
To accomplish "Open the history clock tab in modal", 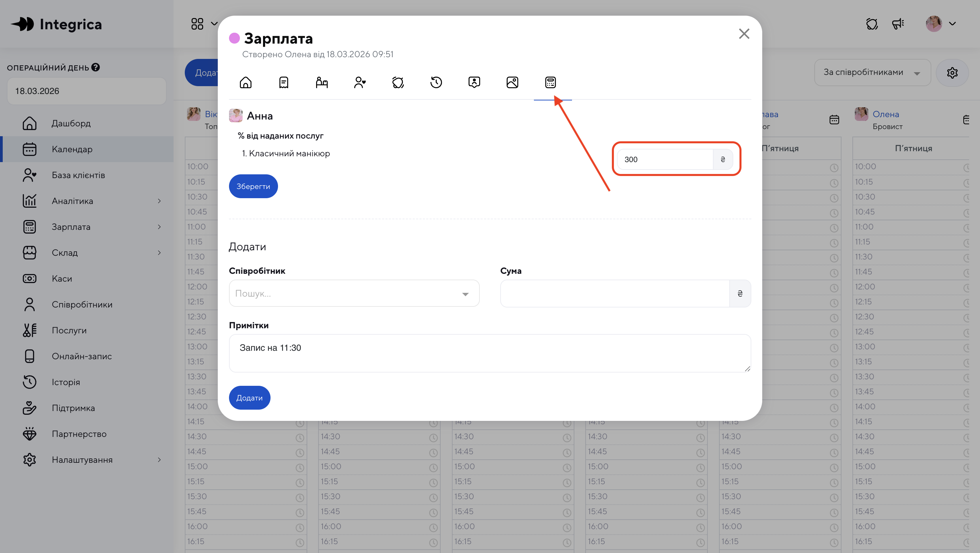I will point(436,82).
